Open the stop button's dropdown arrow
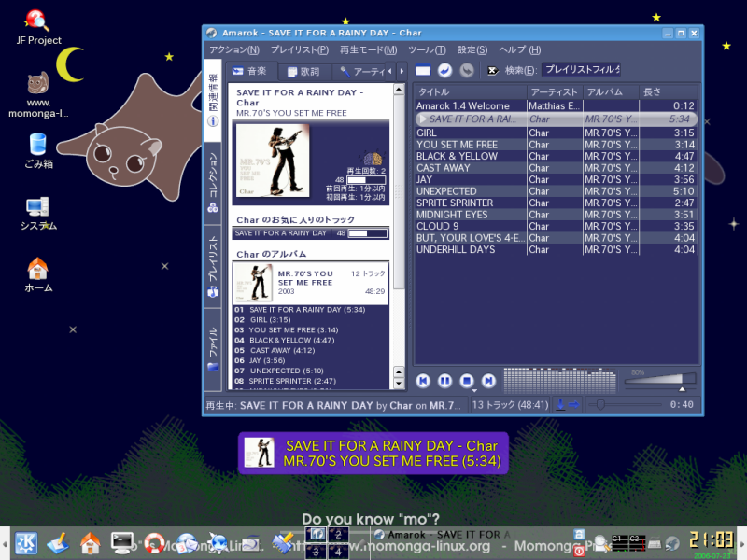Image resolution: width=747 pixels, height=560 pixels. [474, 390]
